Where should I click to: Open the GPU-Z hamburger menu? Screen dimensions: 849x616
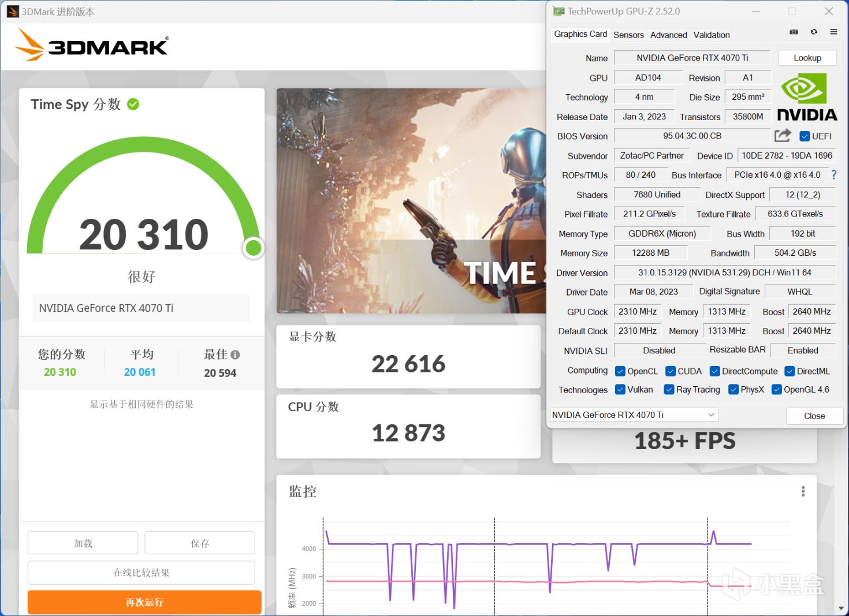coord(833,32)
